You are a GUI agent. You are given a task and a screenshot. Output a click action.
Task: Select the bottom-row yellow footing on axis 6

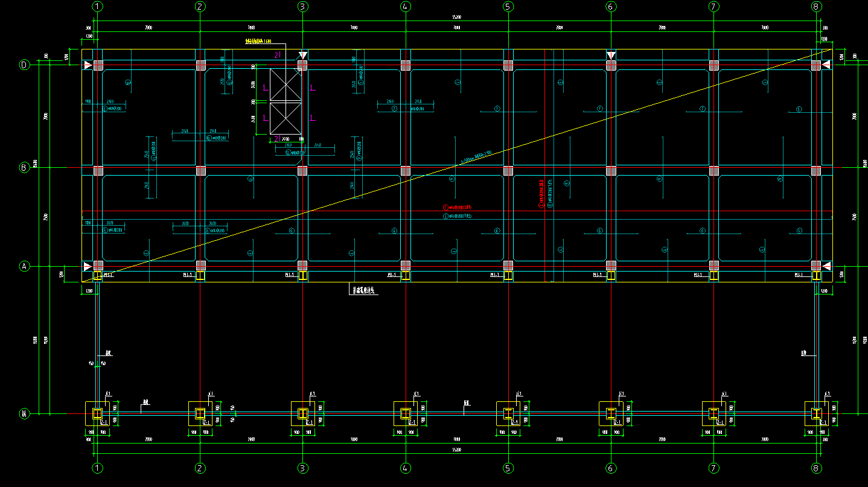coord(611,414)
